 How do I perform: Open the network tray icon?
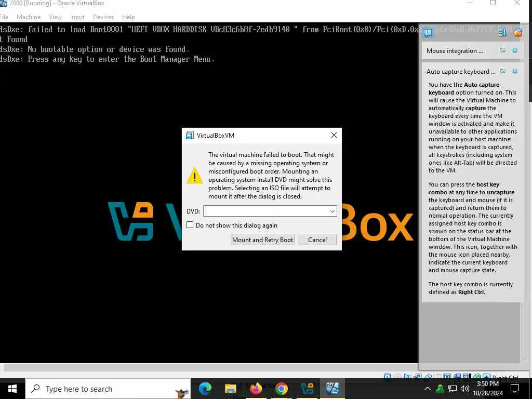click(x=453, y=389)
